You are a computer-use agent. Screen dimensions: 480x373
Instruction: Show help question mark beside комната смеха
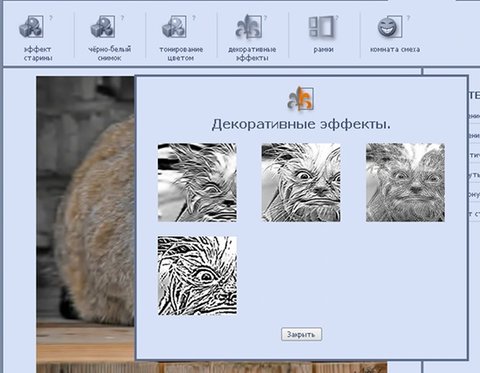point(408,18)
